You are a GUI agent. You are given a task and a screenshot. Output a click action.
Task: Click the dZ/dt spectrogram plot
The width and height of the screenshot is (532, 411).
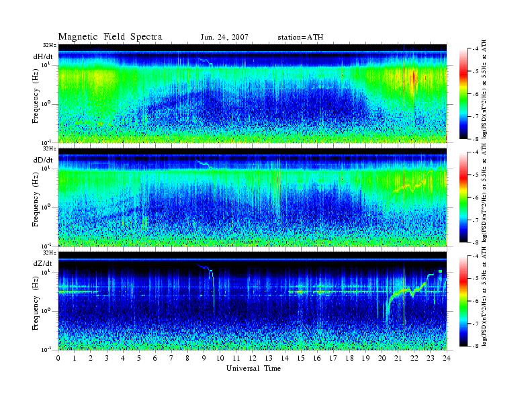(x=253, y=301)
